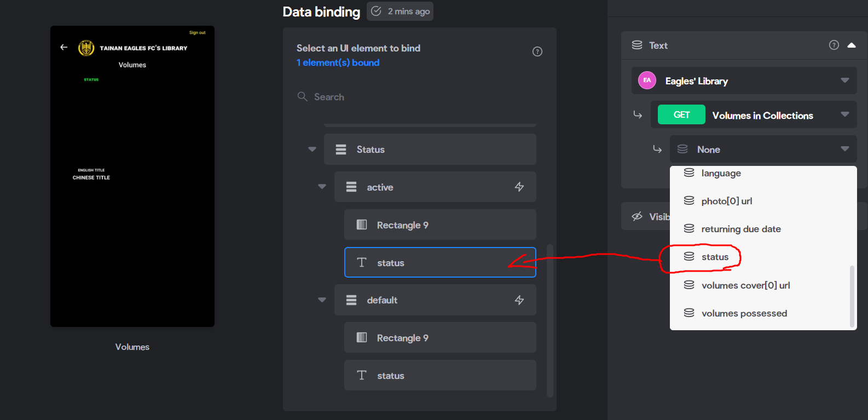Image resolution: width=868 pixels, height=420 pixels.
Task: Select the status text element under active
Action: click(x=440, y=262)
